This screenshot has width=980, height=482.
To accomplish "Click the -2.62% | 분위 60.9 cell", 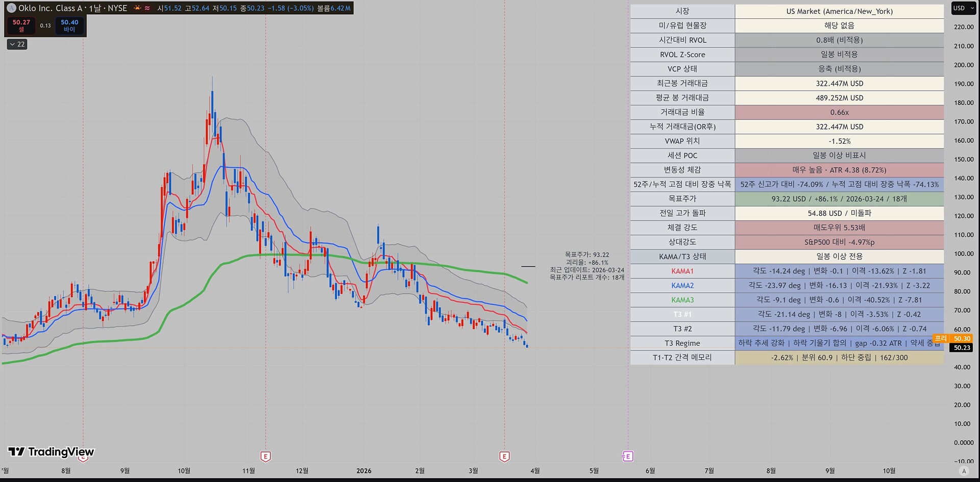I will point(839,358).
